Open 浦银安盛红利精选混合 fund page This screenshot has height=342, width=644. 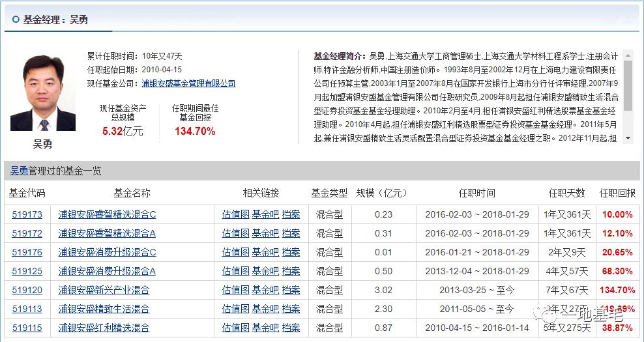(x=104, y=328)
